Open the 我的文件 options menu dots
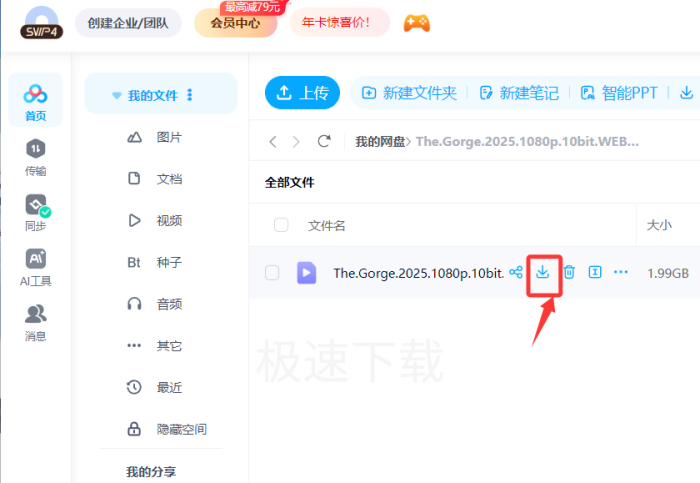 pos(190,95)
